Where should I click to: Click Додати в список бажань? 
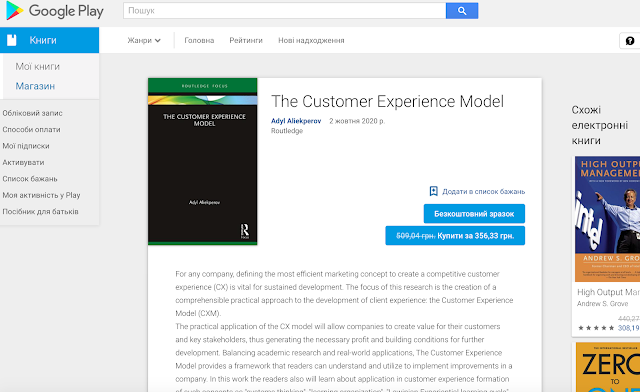[484, 192]
